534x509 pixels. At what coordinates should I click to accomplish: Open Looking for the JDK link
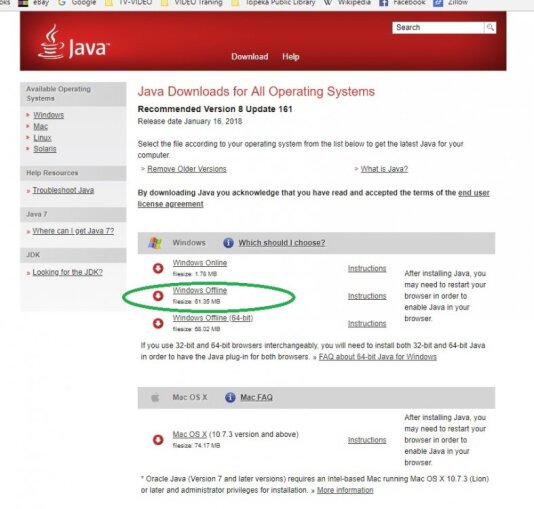click(67, 272)
